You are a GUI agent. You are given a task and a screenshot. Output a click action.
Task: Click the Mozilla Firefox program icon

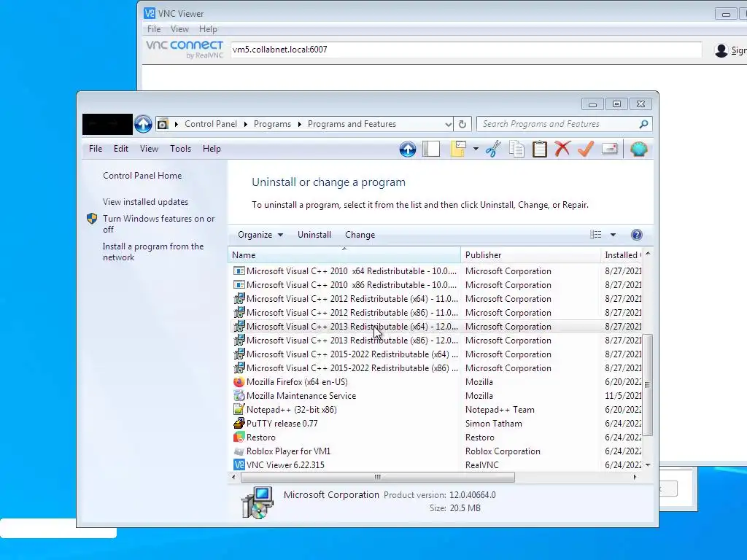point(239,382)
